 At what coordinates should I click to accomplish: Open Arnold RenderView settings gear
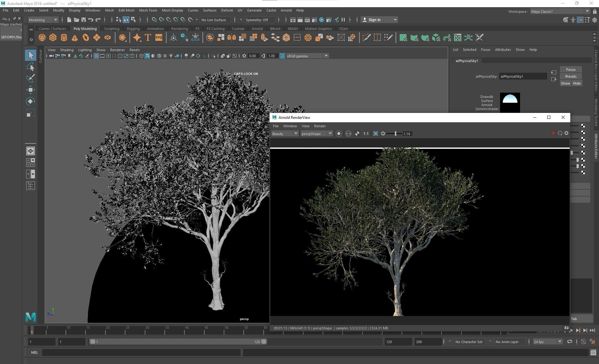click(567, 133)
